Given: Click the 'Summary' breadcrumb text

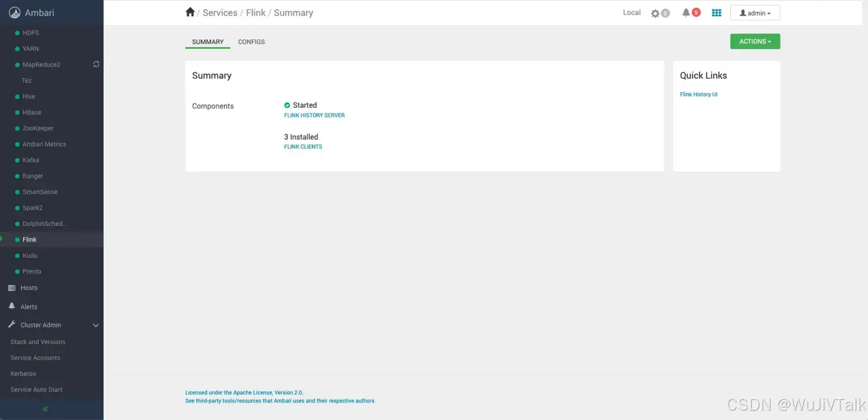Looking at the screenshot, I should pyautogui.click(x=293, y=13).
